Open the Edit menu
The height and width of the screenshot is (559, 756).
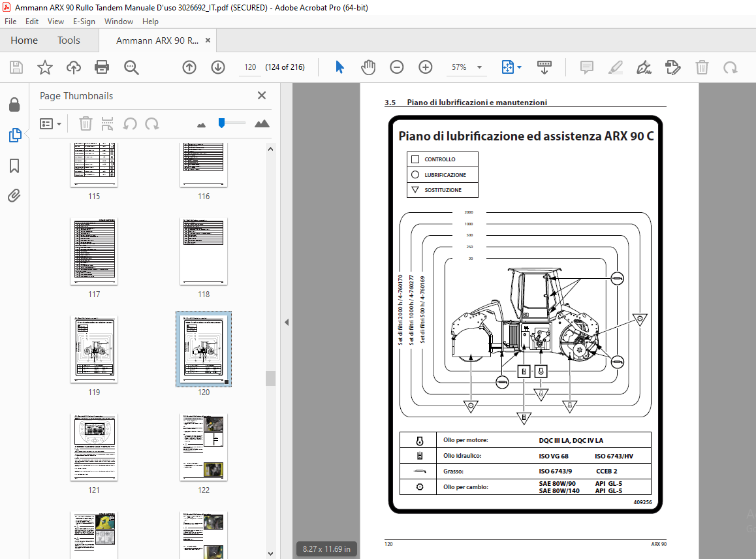click(x=32, y=21)
